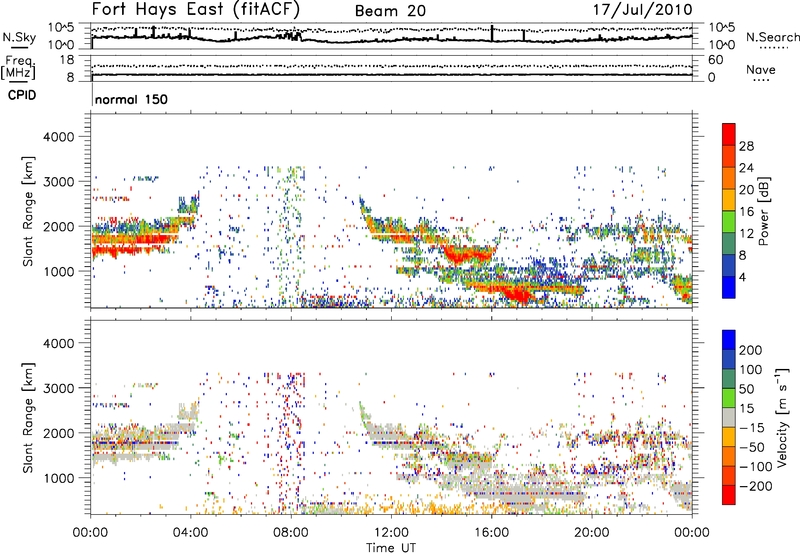Click the 'Fort Hays East (fitACF)' title
800x554 pixels.
coord(196,10)
